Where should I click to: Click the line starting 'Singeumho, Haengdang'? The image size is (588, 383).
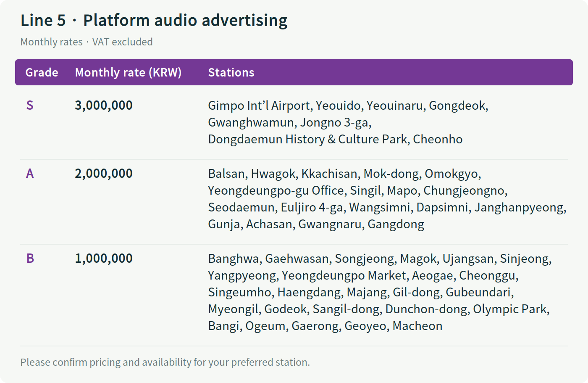coord(361,292)
